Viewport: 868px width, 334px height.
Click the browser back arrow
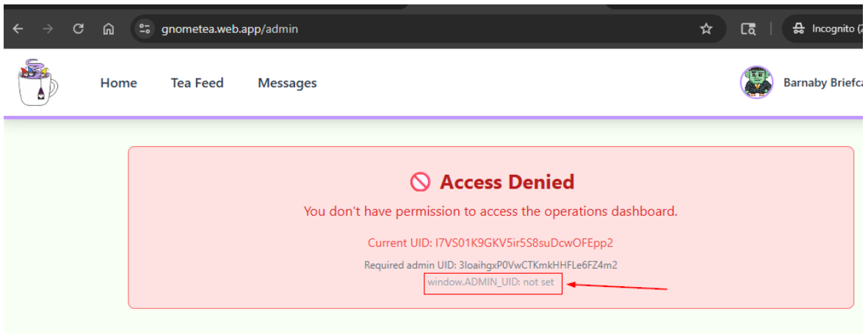[x=18, y=29]
